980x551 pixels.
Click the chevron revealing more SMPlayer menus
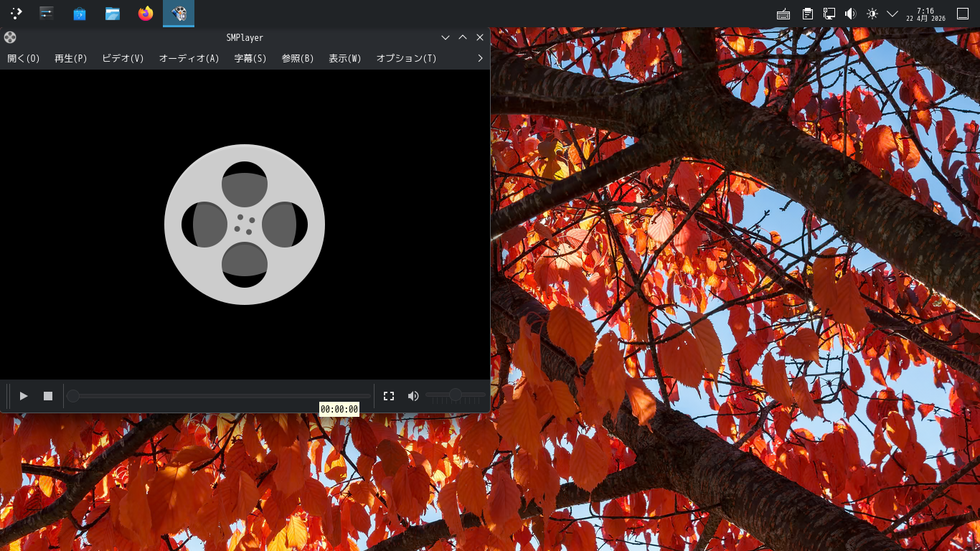click(479, 58)
